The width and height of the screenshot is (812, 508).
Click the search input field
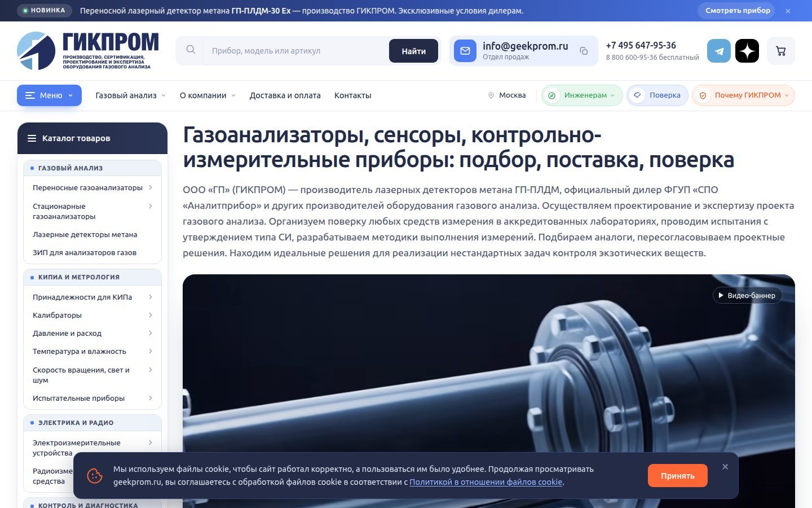point(296,51)
